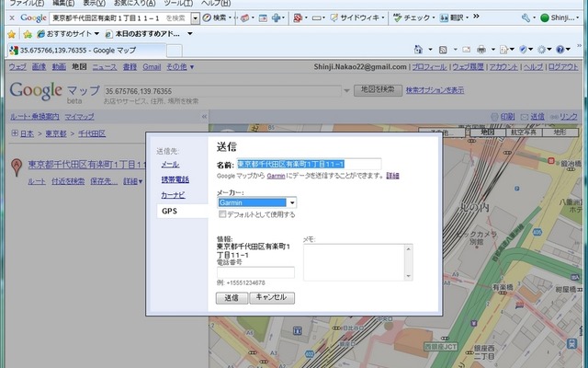Click the 翻訳 translate toolbar icon
This screenshot has width=588, height=368.
coord(444,17)
